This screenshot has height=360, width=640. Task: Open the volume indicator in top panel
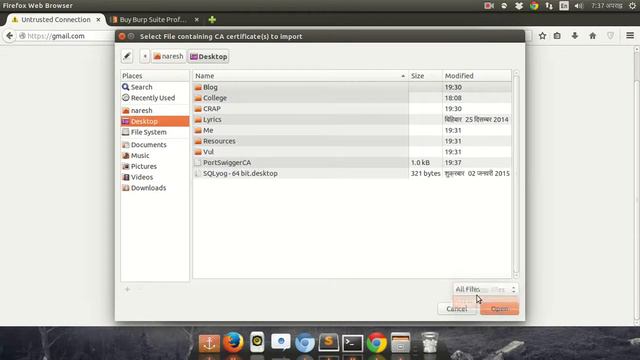coord(579,6)
